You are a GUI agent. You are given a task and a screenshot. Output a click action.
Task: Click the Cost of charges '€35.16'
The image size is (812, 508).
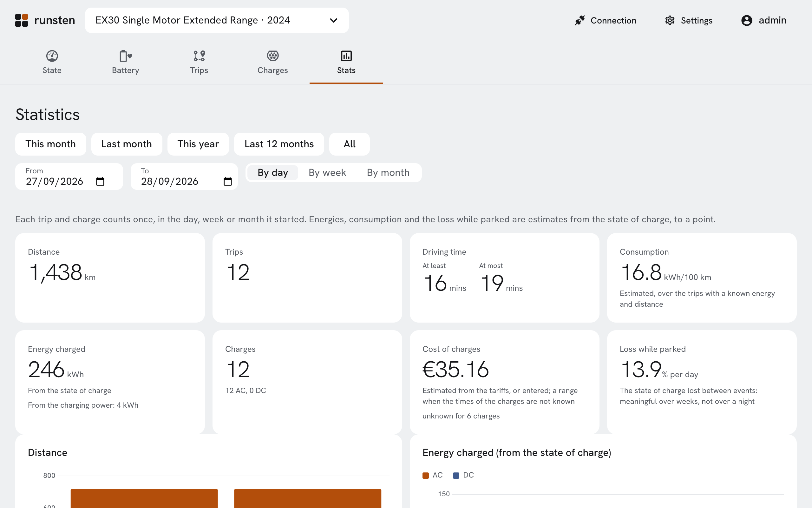click(456, 369)
